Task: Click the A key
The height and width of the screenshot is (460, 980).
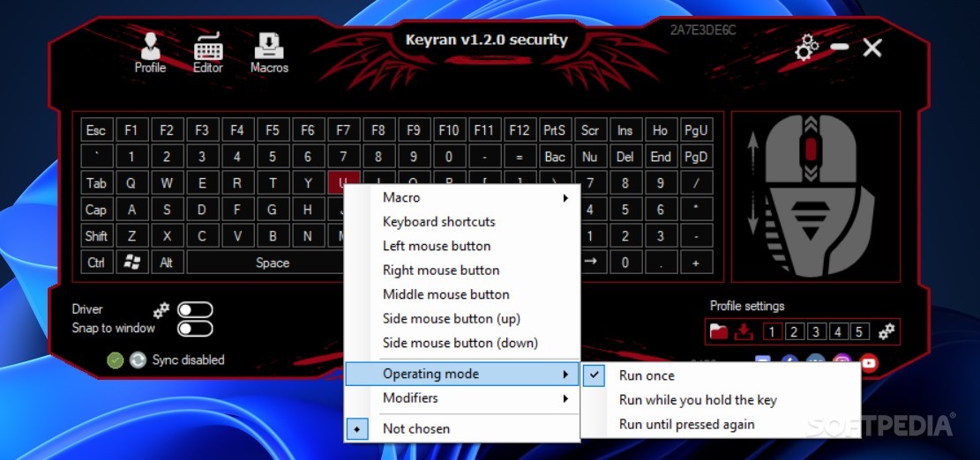Action: pyautogui.click(x=131, y=210)
